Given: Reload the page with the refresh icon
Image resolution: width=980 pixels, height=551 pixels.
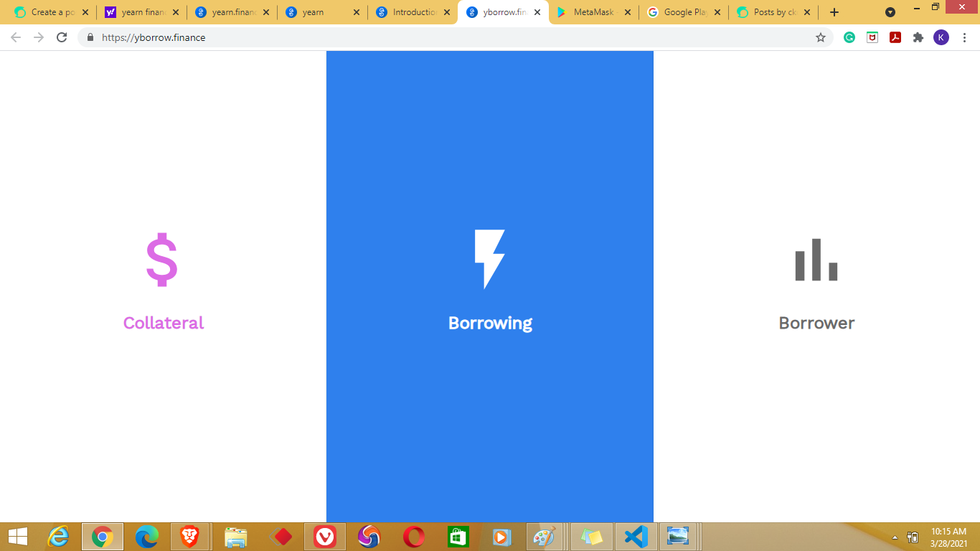Looking at the screenshot, I should click(62, 37).
